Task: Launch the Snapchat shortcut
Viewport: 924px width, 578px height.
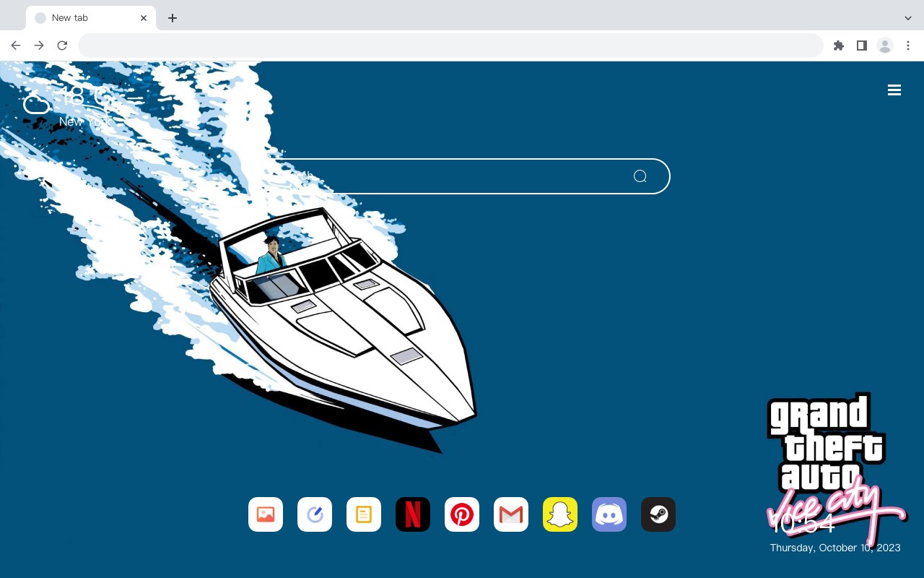Action: pos(560,514)
